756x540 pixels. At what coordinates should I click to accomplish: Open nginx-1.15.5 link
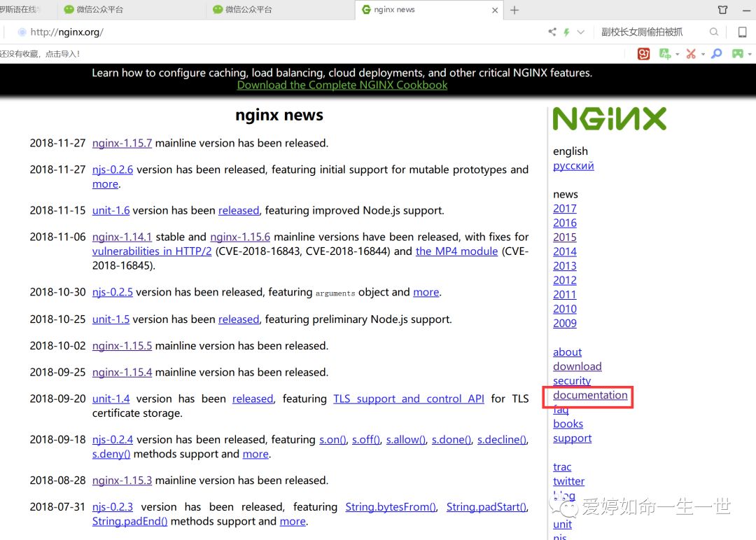(122, 346)
